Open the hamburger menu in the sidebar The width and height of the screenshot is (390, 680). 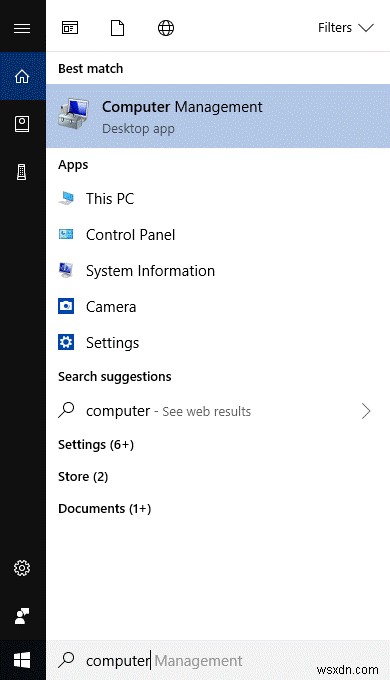coord(22,29)
